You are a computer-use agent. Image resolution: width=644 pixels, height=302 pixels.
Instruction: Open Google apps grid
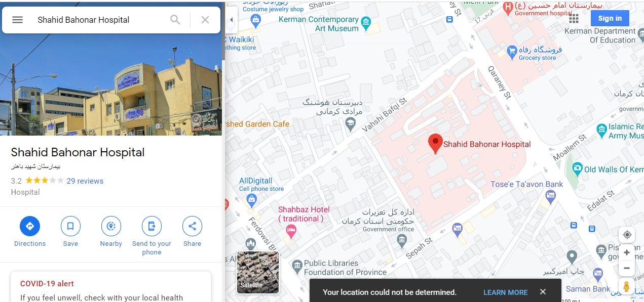(x=574, y=19)
